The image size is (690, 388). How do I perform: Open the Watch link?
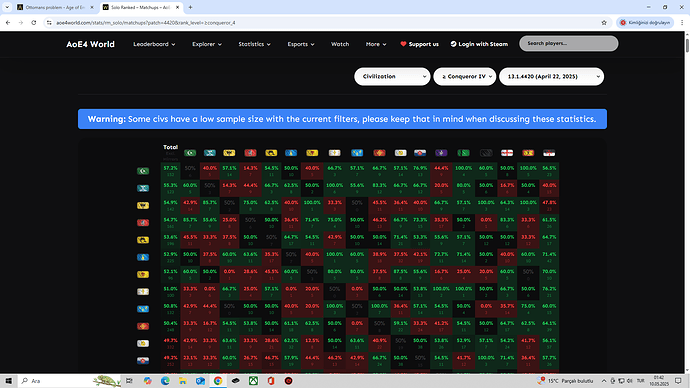click(340, 44)
